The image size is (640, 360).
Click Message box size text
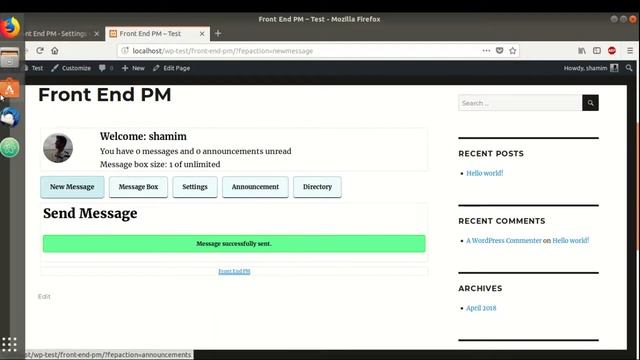(160, 164)
